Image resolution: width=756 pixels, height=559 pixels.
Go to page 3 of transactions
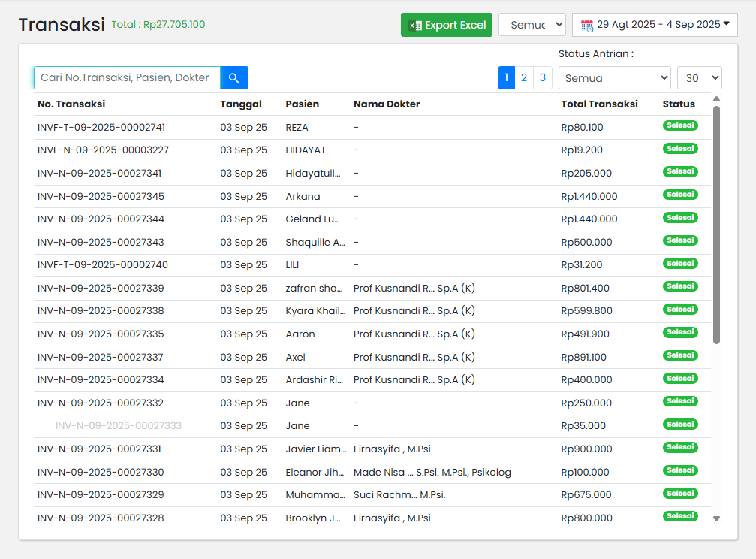click(542, 77)
